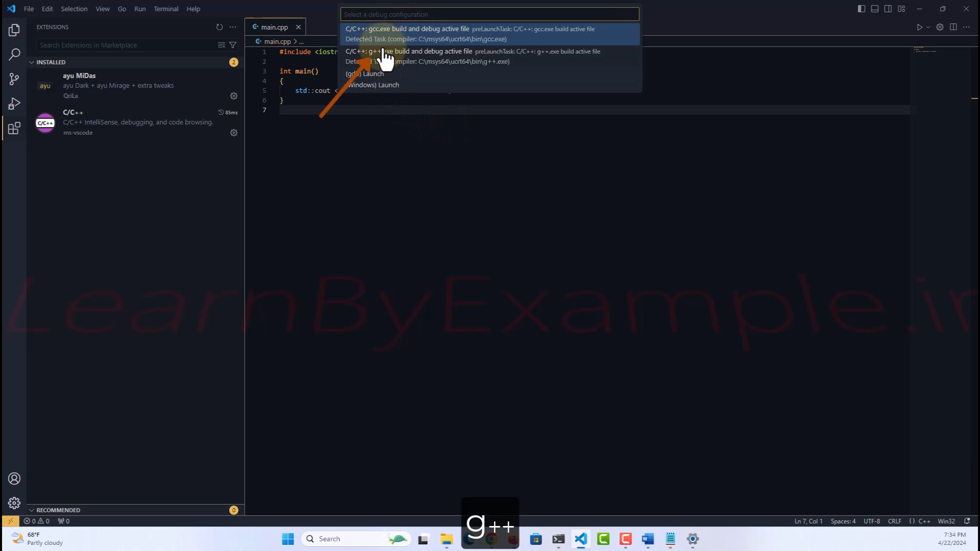The width and height of the screenshot is (980, 551).
Task: Open the breadcrumb menu next to main.cpp
Action: pos(300,41)
